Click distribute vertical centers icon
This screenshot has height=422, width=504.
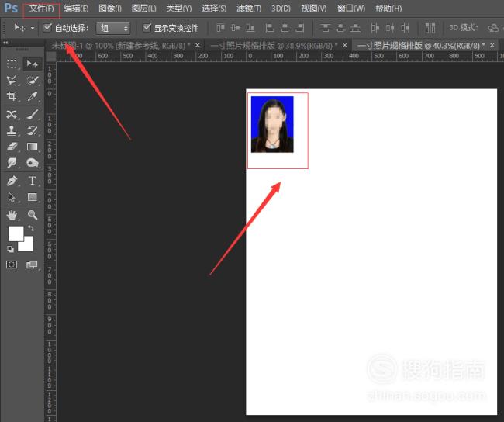(x=340, y=28)
